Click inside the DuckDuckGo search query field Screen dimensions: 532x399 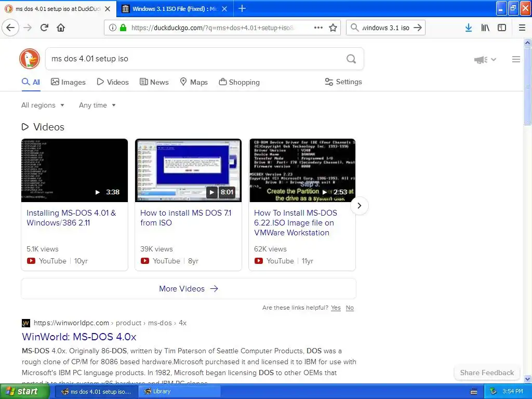(195, 59)
